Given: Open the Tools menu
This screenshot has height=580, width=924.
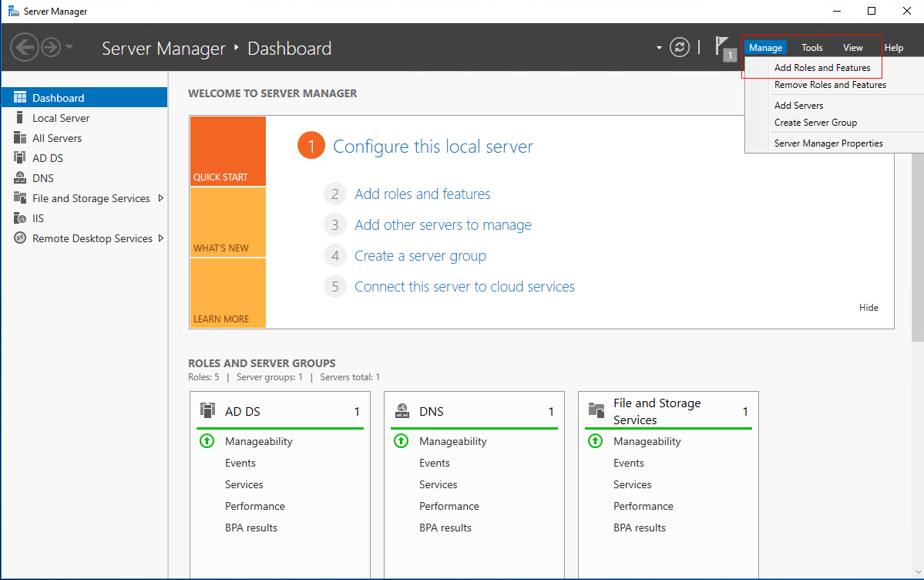Looking at the screenshot, I should tap(811, 47).
